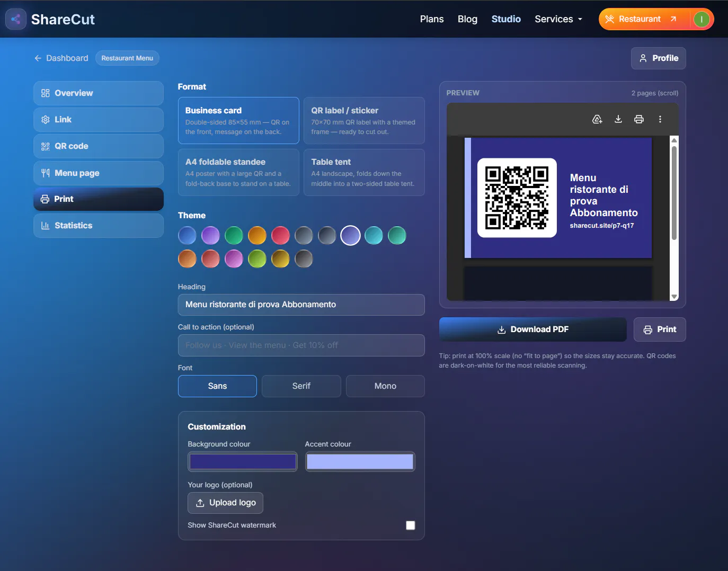Focus the Call to action input
This screenshot has height=571, width=728.
[x=301, y=345]
